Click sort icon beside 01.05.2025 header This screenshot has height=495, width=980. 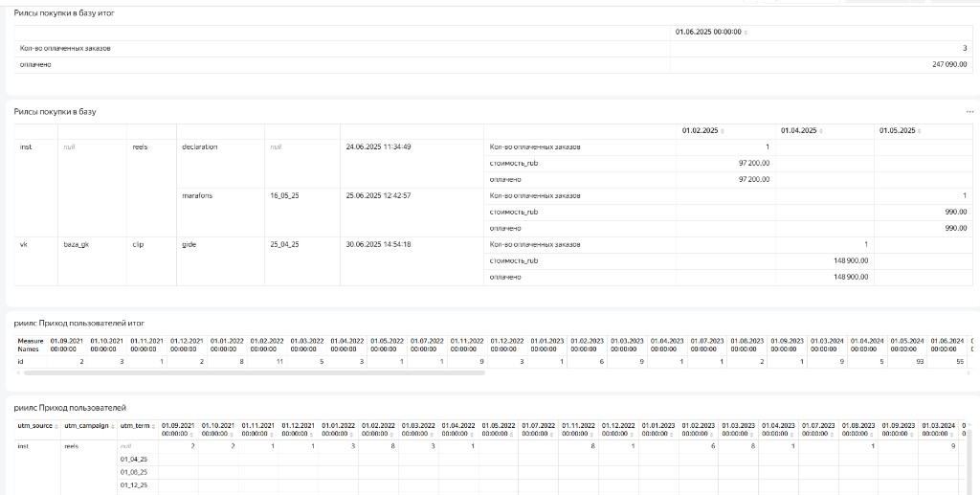click(920, 131)
